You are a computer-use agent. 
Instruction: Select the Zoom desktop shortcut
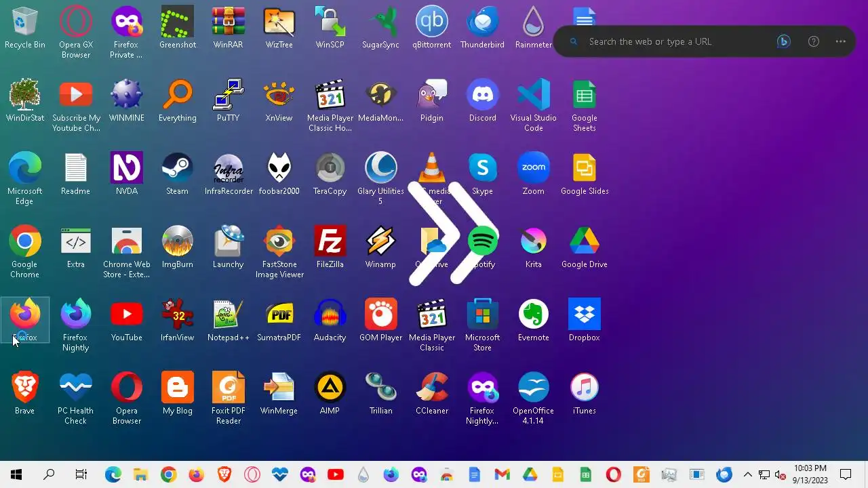tap(533, 175)
